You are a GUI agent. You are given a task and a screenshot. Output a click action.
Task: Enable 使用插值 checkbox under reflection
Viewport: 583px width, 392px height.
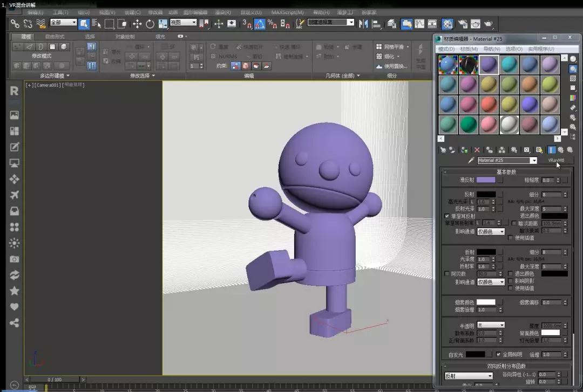pos(511,238)
